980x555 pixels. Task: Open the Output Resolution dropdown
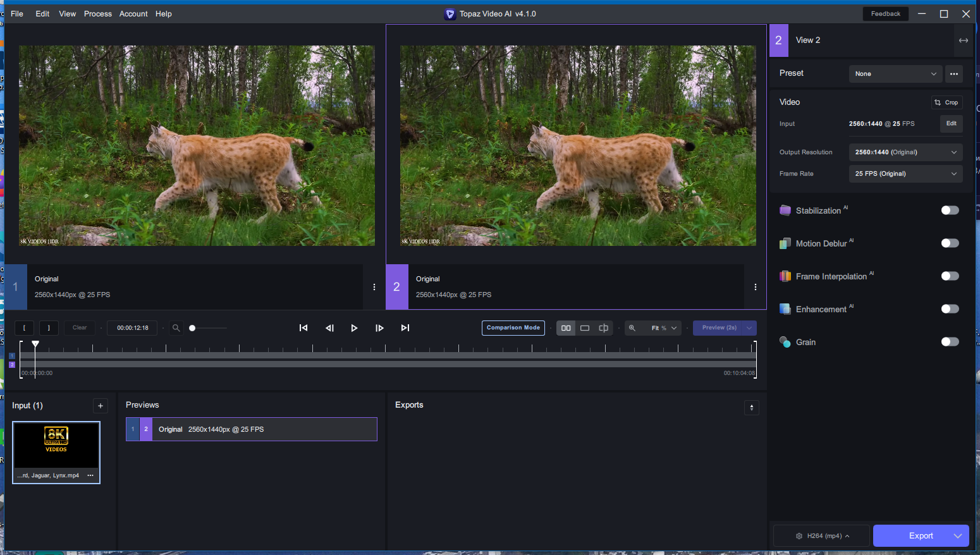click(905, 152)
